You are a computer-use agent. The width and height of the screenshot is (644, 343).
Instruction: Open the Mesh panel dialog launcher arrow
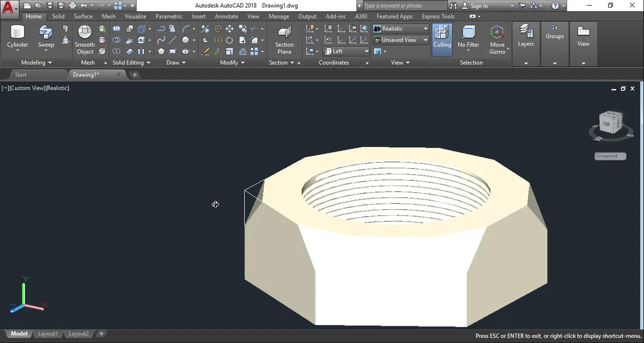(105, 63)
